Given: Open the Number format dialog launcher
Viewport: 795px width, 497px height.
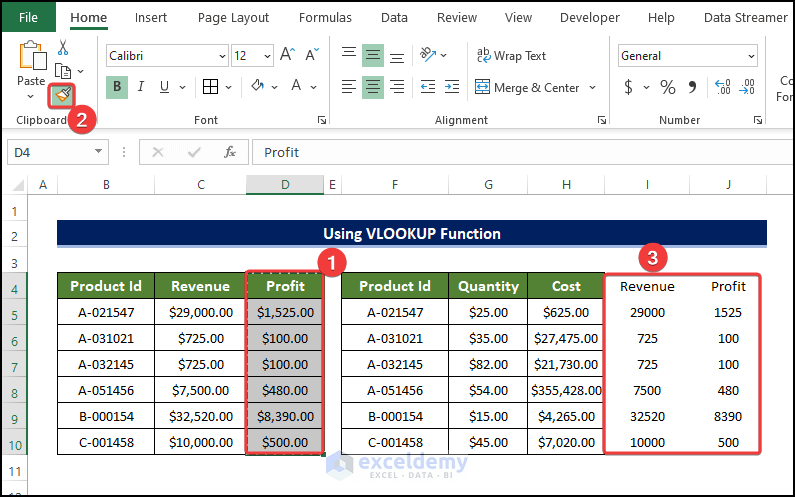Looking at the screenshot, I should click(758, 120).
